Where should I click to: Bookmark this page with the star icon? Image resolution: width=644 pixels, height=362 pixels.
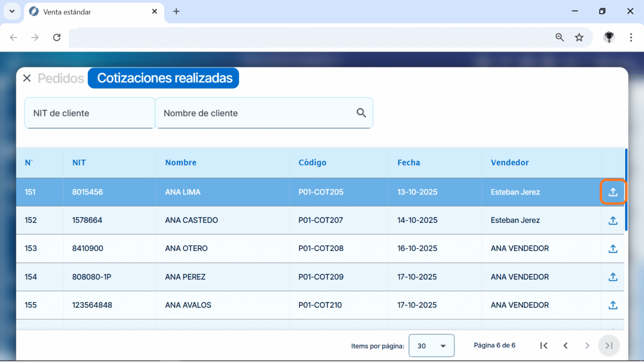click(x=579, y=38)
